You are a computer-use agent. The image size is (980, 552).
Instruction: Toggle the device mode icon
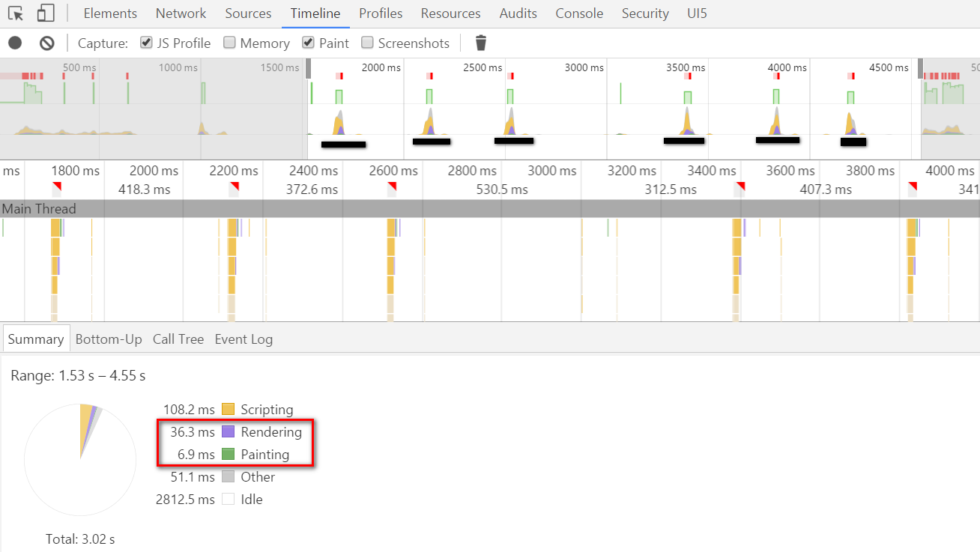(x=46, y=13)
